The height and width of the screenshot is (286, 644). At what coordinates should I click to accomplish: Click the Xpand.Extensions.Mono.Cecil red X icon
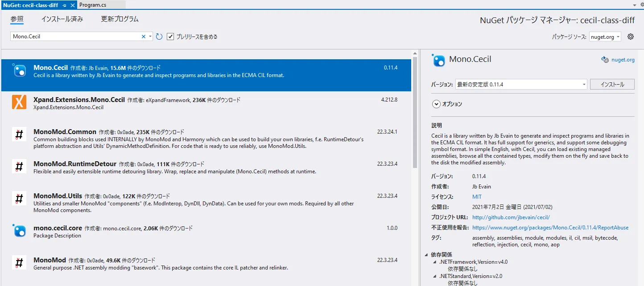pos(18,103)
